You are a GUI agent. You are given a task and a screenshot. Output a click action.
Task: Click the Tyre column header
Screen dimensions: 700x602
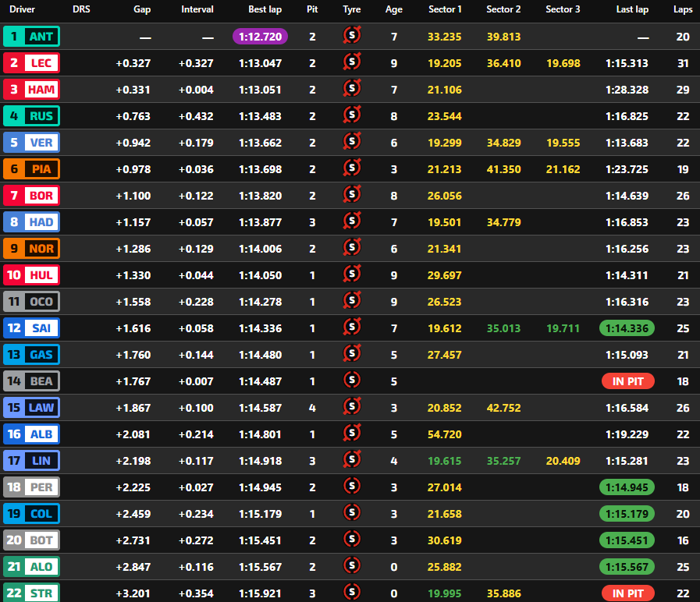tap(352, 9)
